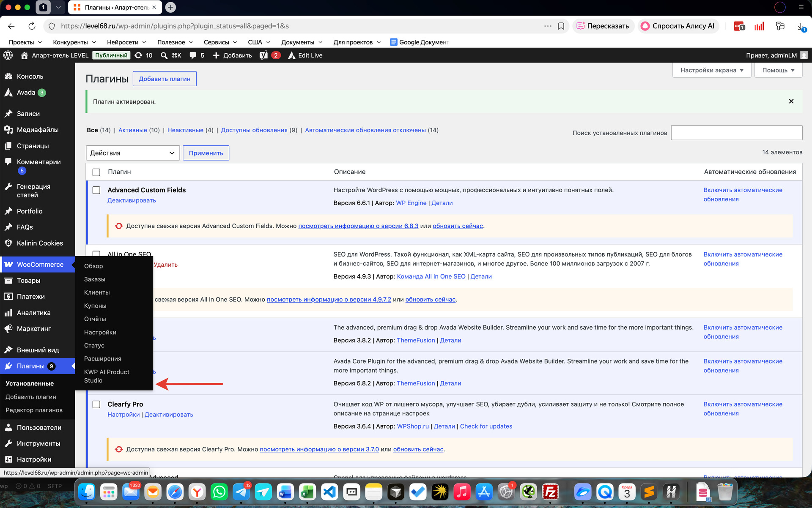This screenshot has width=812, height=508.
Task: Click the red bar-chart extension icon
Action: point(760,26)
